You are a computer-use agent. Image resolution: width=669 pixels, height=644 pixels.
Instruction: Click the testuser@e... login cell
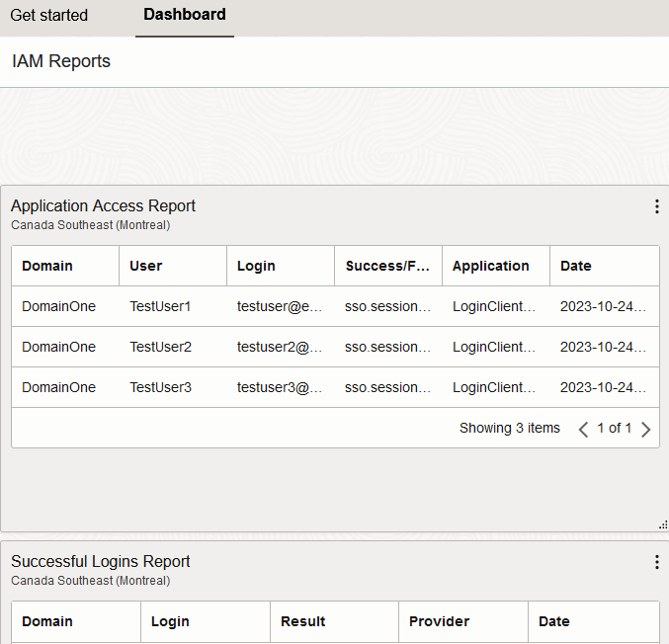(x=280, y=306)
